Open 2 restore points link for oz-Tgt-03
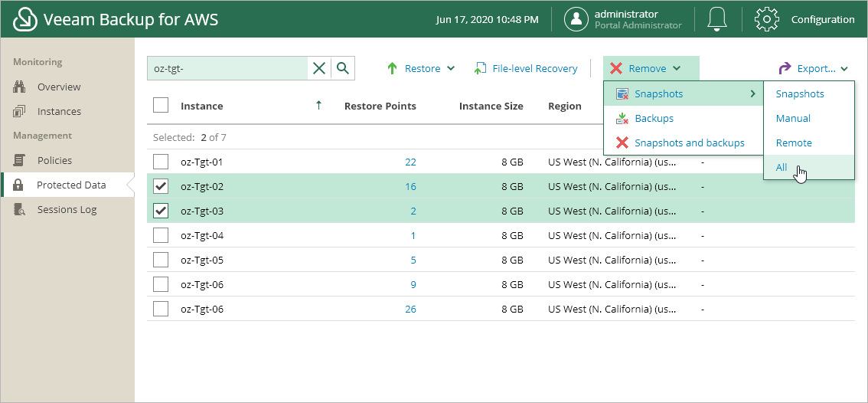The height and width of the screenshot is (403, 868). pos(413,211)
